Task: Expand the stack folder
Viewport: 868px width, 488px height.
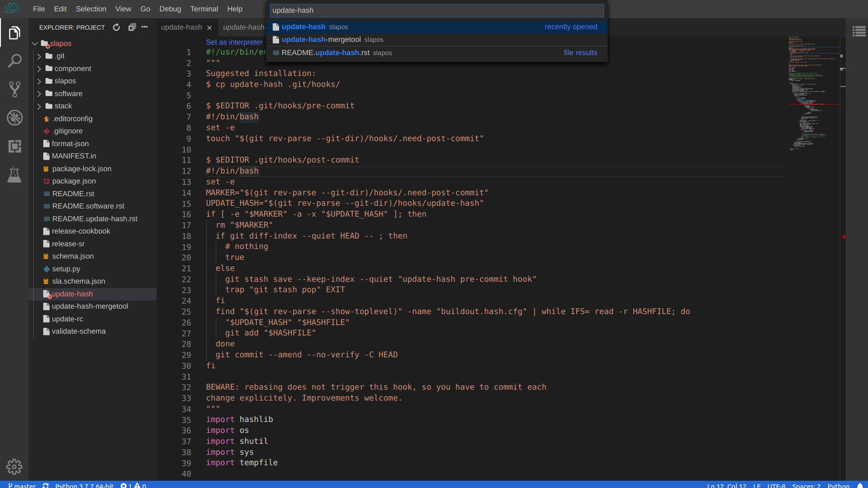Action: 39,106
